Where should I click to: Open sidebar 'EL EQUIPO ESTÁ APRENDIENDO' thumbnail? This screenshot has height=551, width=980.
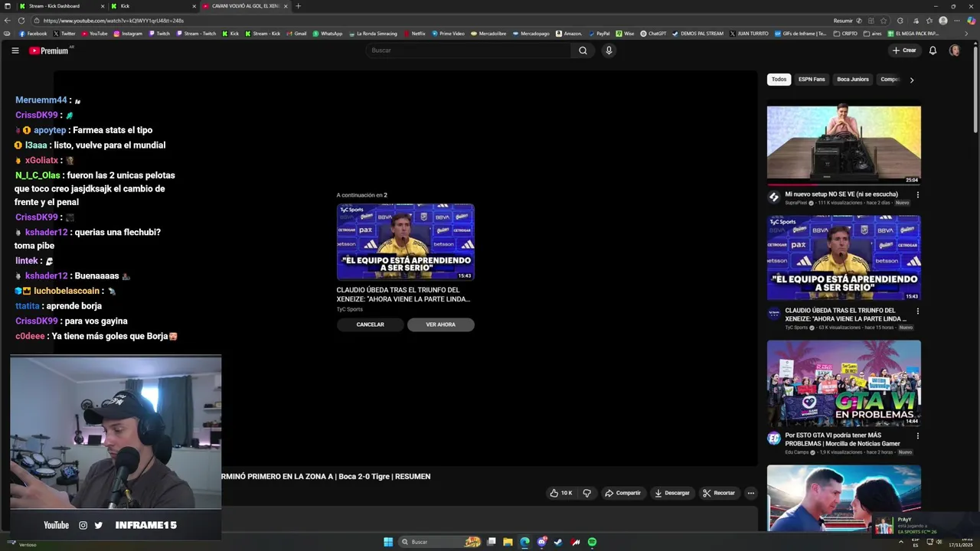coord(844,258)
